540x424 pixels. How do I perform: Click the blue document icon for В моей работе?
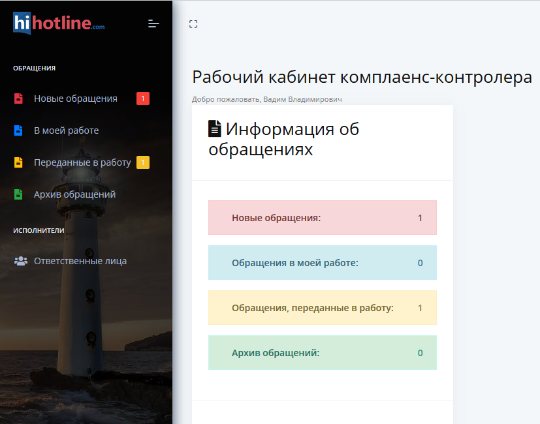point(18,131)
